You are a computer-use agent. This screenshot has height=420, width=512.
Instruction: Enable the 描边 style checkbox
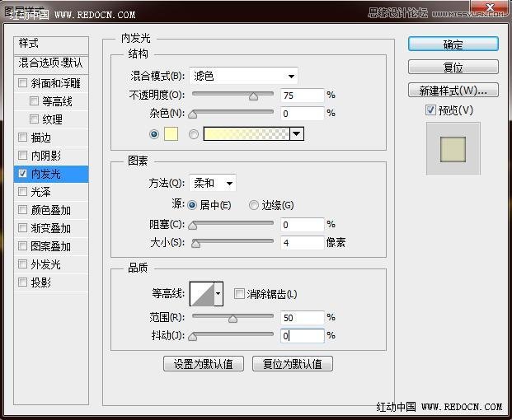click(x=22, y=137)
